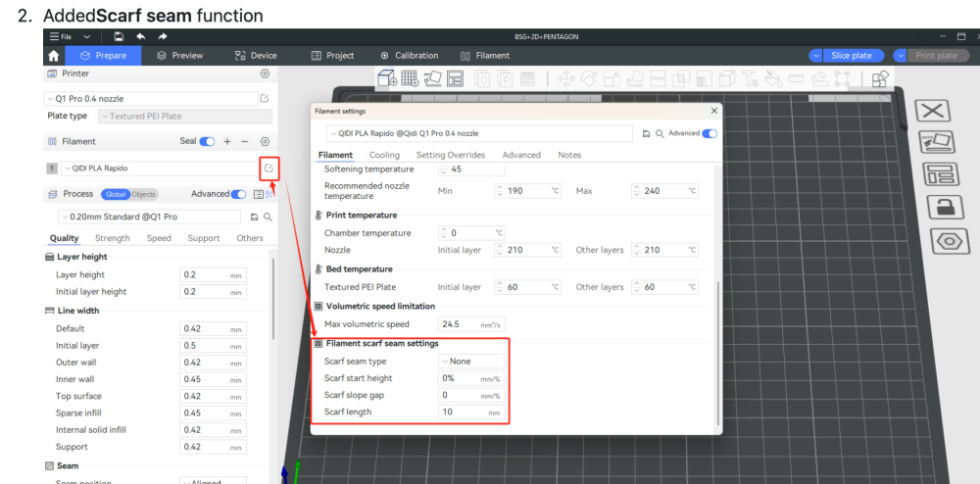Click the Scarf length input field
Screen dimensions: 980x484
click(x=472, y=412)
